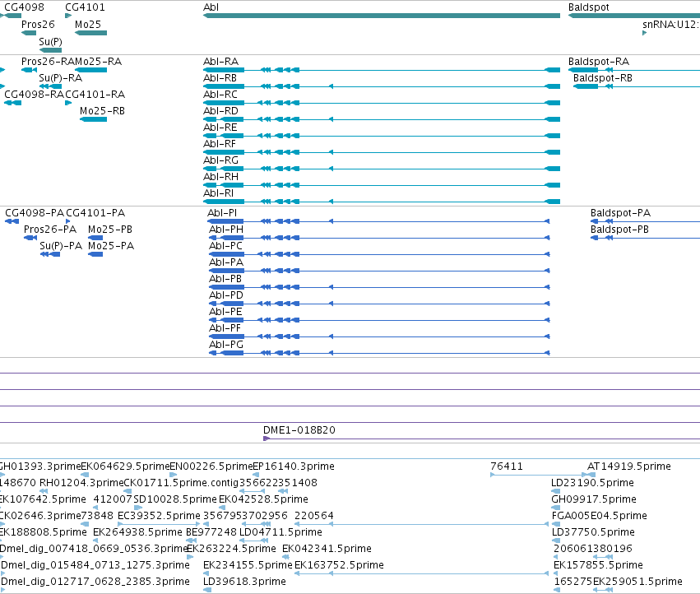Image resolution: width=700 pixels, height=594 pixels.
Task: Select the EK157855.5prime EST label
Action: [598, 565]
